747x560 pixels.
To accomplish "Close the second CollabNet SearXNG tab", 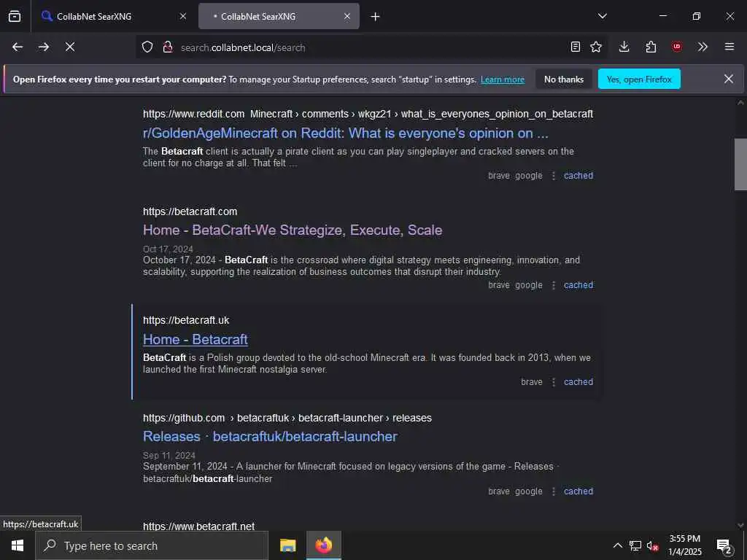I will tap(347, 16).
